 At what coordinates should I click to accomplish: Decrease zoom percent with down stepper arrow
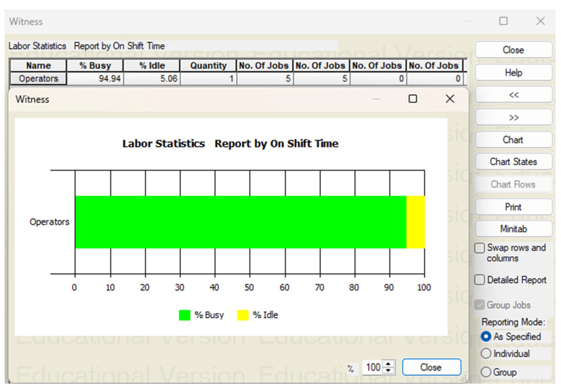click(388, 371)
